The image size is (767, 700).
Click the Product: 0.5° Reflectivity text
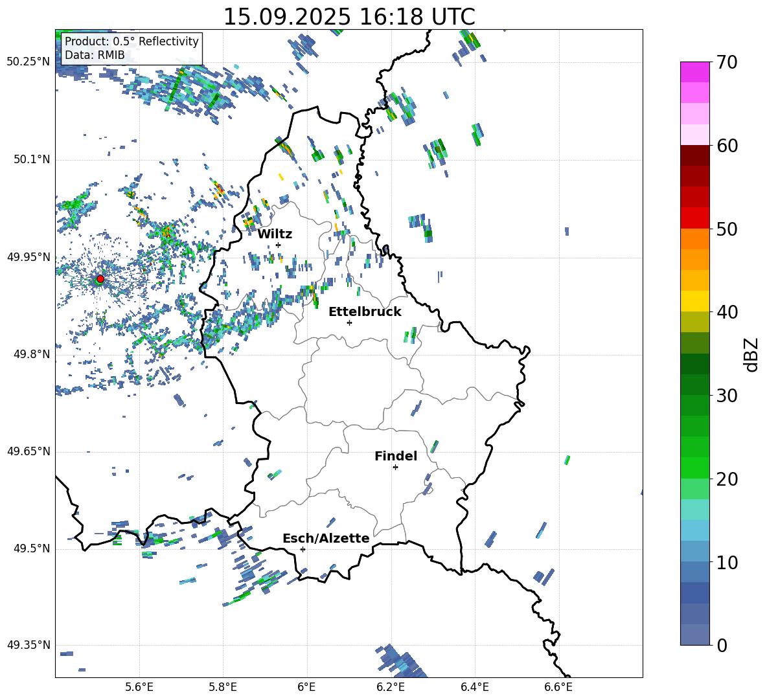[x=132, y=41]
